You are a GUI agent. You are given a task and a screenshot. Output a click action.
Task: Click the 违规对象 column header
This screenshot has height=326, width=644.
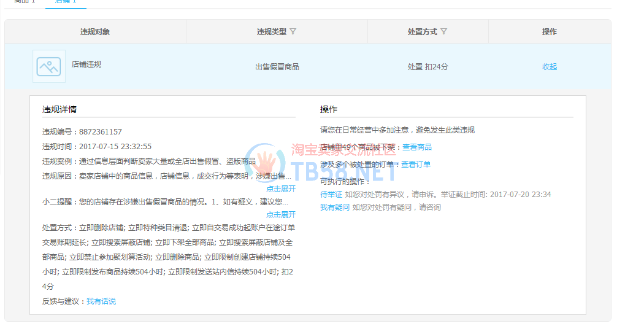coord(95,32)
